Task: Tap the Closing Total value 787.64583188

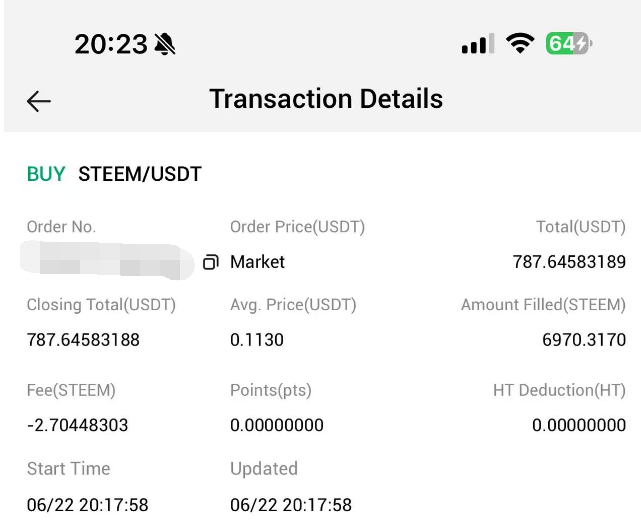Action: click(x=83, y=340)
